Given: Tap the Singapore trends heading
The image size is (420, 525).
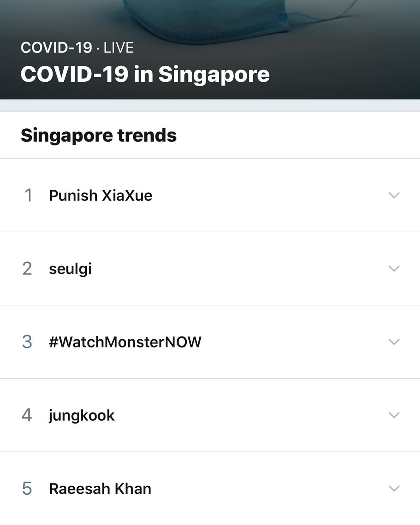Looking at the screenshot, I should pos(99,135).
